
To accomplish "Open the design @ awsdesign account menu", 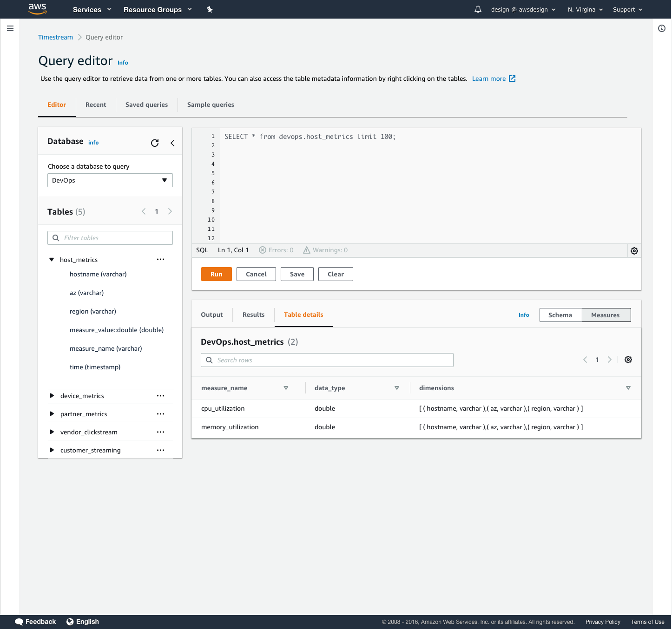I will [x=523, y=9].
